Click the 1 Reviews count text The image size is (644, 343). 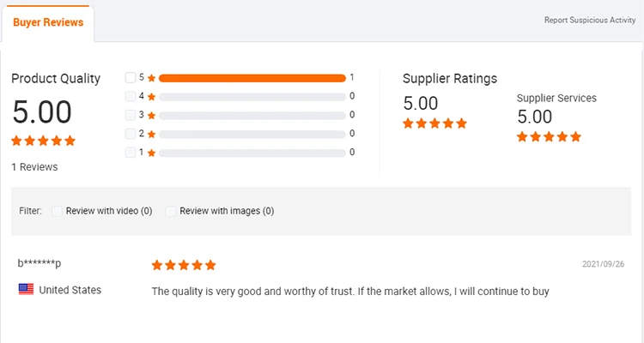pos(34,167)
